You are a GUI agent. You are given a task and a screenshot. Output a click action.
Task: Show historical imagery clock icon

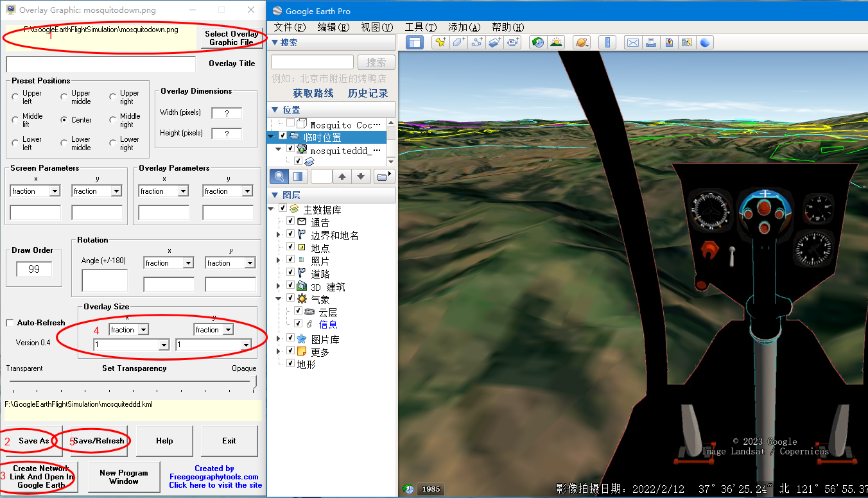[x=538, y=42]
